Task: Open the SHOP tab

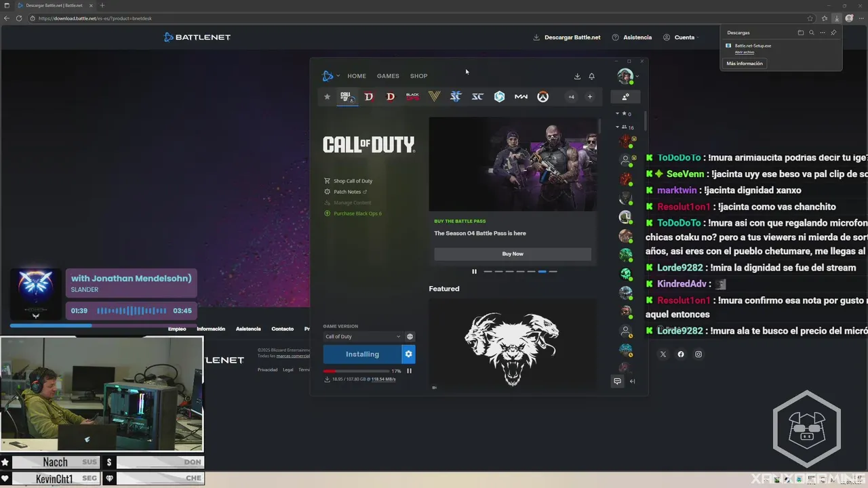Action: pyautogui.click(x=418, y=76)
